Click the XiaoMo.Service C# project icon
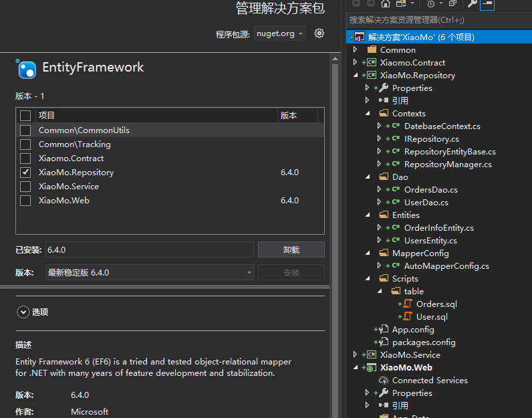The width and height of the screenshot is (532, 418). (372, 355)
